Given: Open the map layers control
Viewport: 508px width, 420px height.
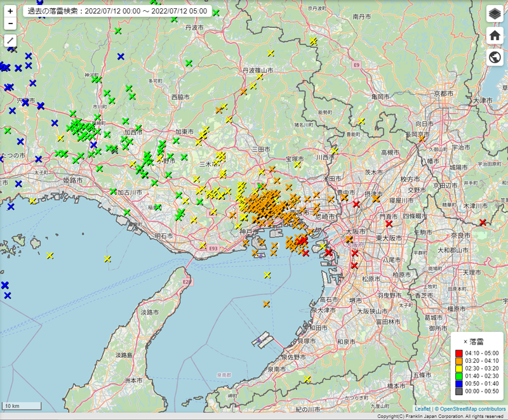Looking at the screenshot, I should 495,15.
